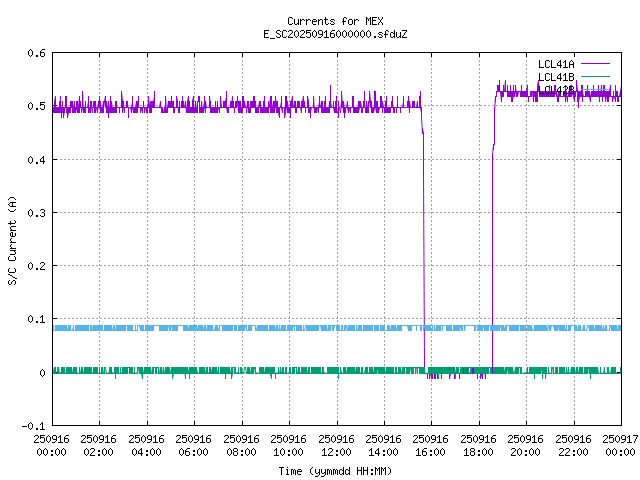This screenshot has width=640, height=480.
Task: Click the LCL42B legend entry
Action: point(555,89)
